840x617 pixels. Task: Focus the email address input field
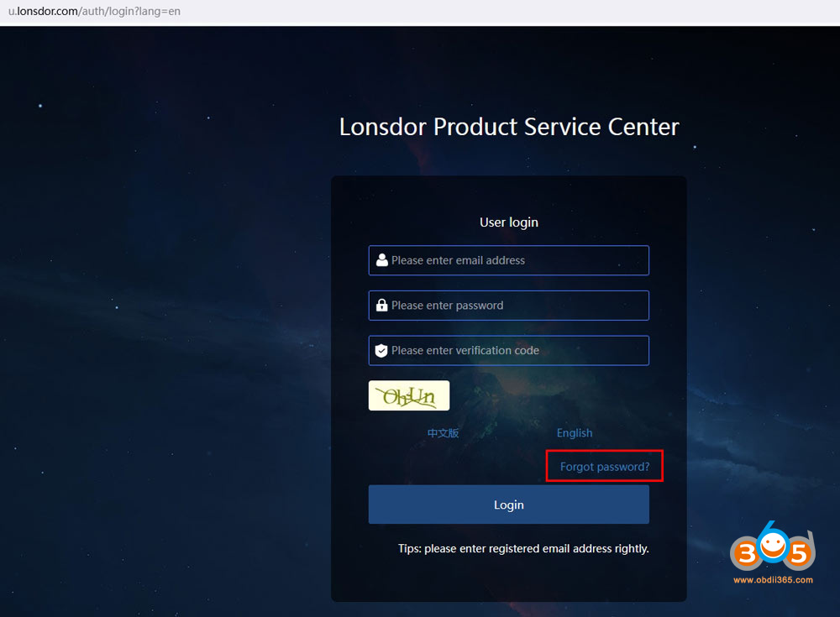(x=508, y=260)
